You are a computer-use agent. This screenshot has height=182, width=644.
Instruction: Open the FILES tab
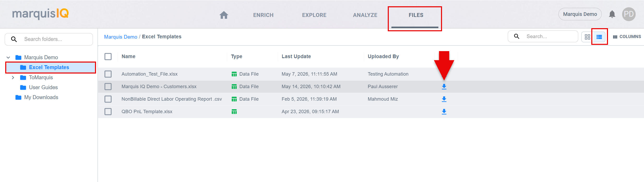pyautogui.click(x=416, y=15)
